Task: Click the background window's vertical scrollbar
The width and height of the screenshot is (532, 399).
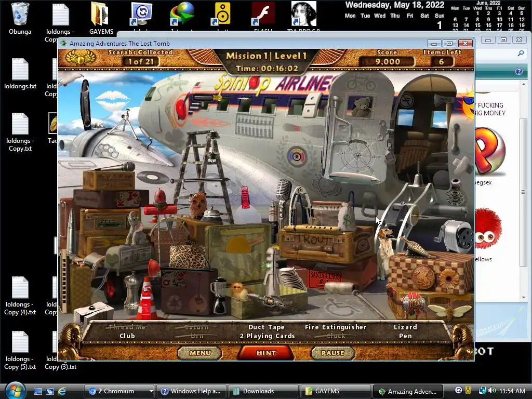Action: point(524,191)
